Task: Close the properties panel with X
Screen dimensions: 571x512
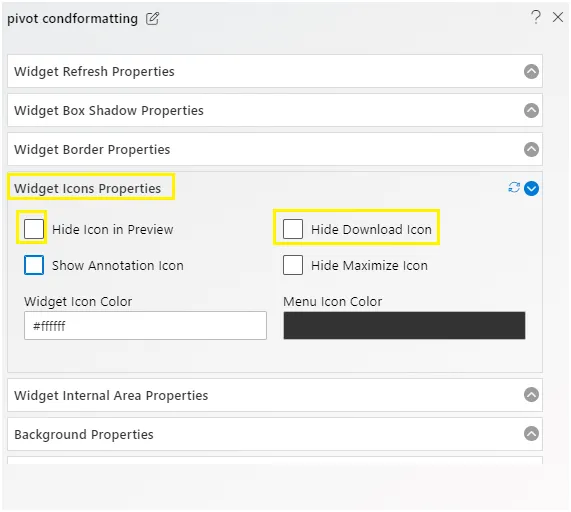Action: pos(558,17)
